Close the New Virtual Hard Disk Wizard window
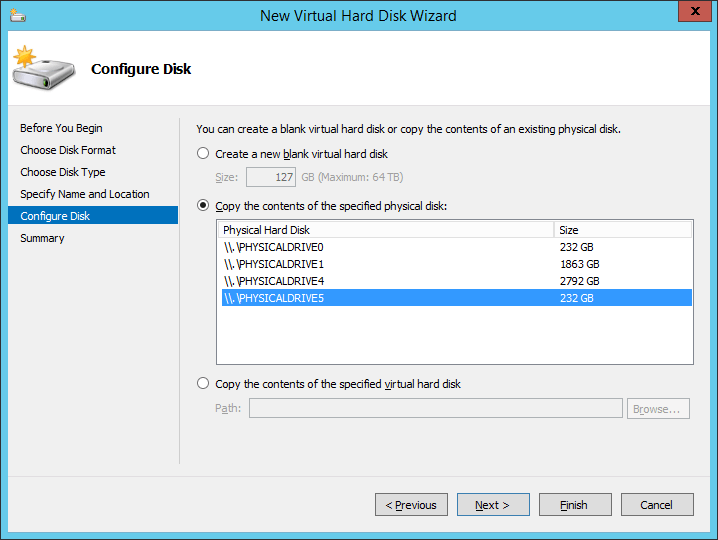The height and width of the screenshot is (540, 718). click(695, 11)
